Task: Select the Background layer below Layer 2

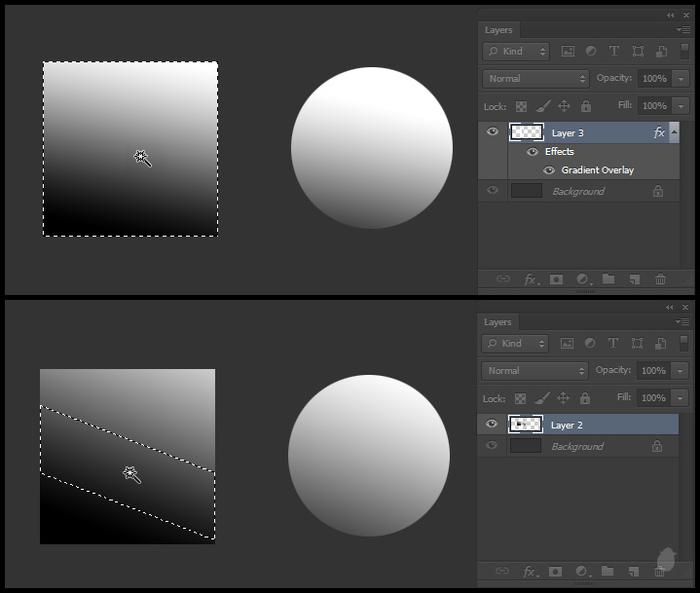Action: [x=577, y=446]
